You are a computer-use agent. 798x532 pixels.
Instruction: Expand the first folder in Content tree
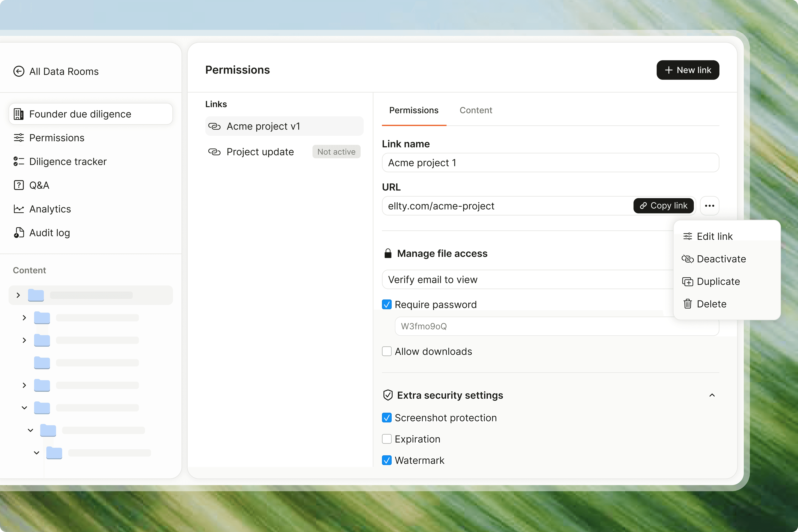(18, 295)
